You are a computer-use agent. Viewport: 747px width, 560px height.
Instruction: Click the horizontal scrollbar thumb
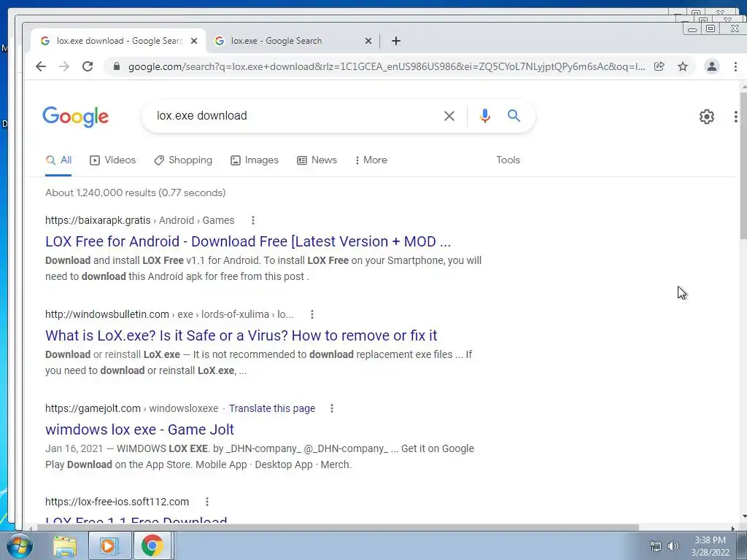point(338,528)
